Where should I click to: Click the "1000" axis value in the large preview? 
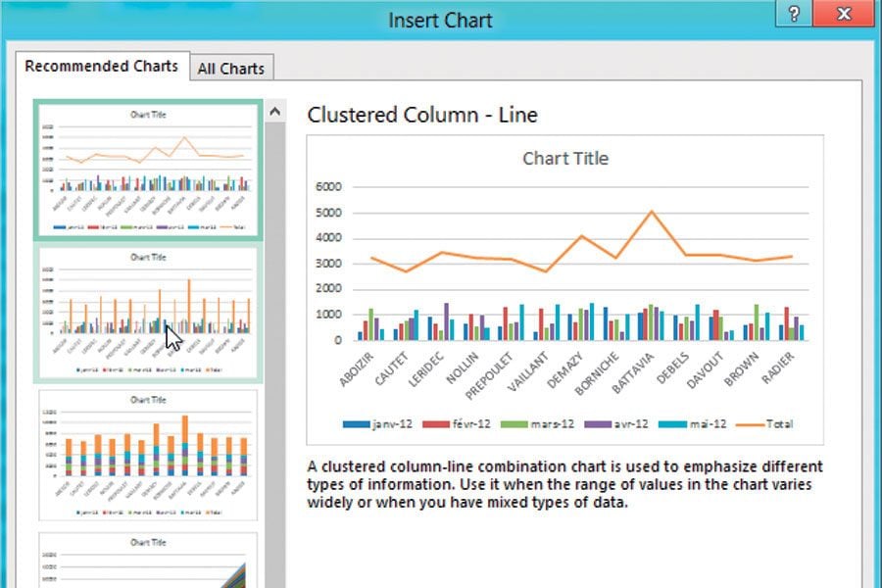328,315
